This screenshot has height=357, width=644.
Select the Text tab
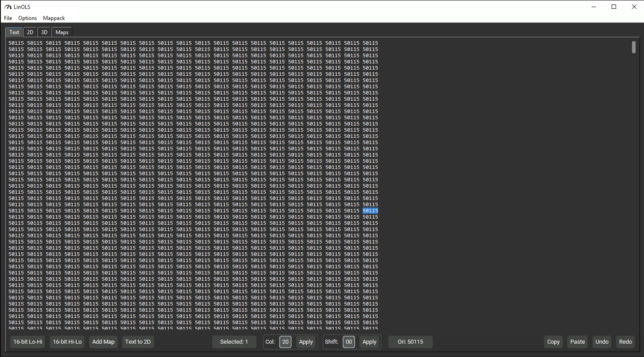pyautogui.click(x=14, y=32)
